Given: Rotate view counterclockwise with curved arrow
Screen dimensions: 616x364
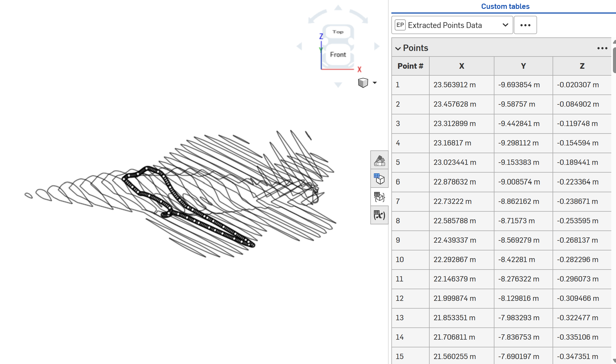Looking at the screenshot, I should 317,16.
